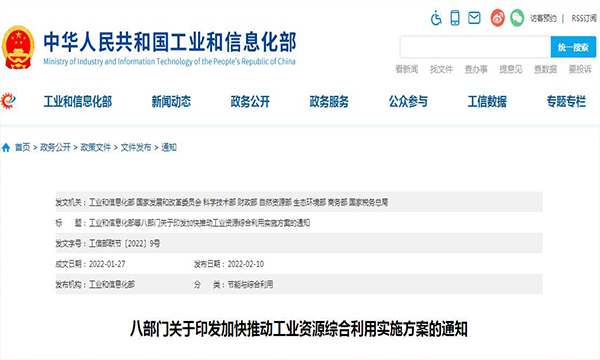Image resolution: width=600 pixels, height=360 pixels.
Task: Click the English ministry name subtitle
Action: [169, 62]
